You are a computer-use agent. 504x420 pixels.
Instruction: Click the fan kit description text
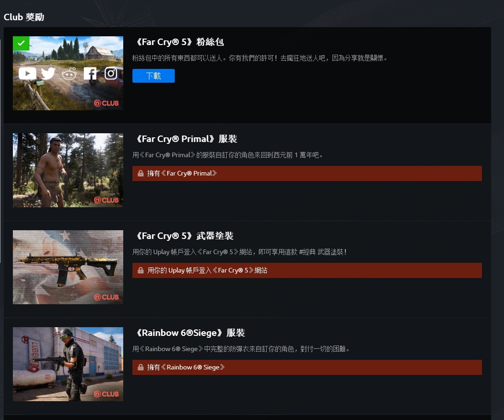click(x=260, y=58)
